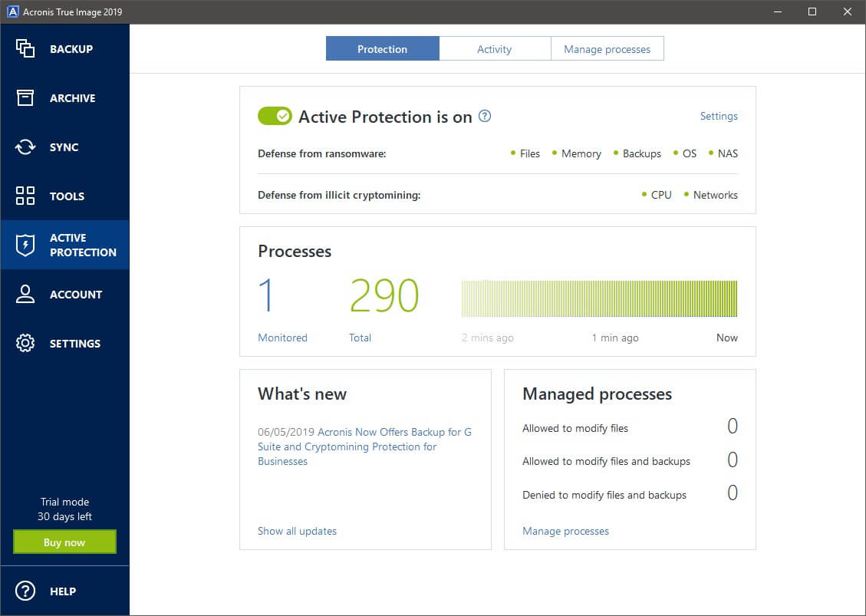Click the Tools grid icon
866x616 pixels.
tap(25, 196)
